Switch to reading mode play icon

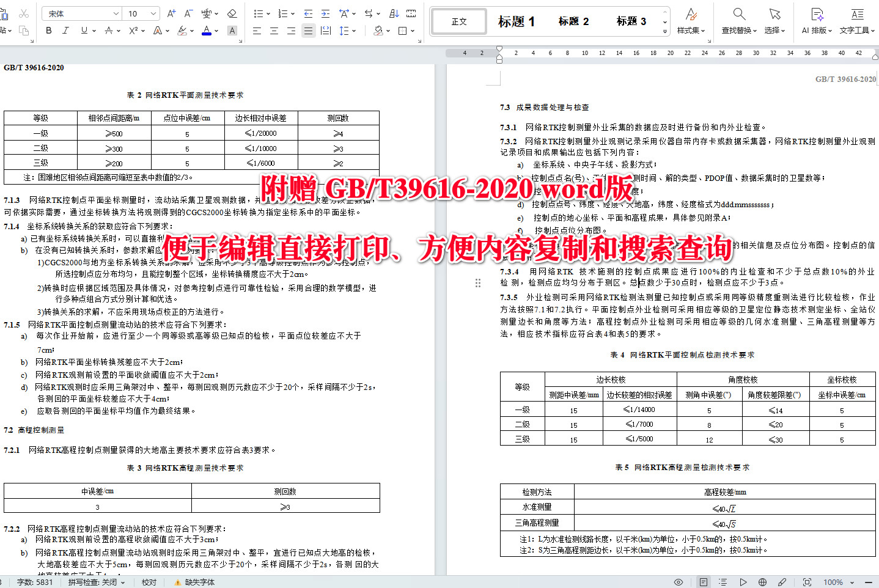743,582
